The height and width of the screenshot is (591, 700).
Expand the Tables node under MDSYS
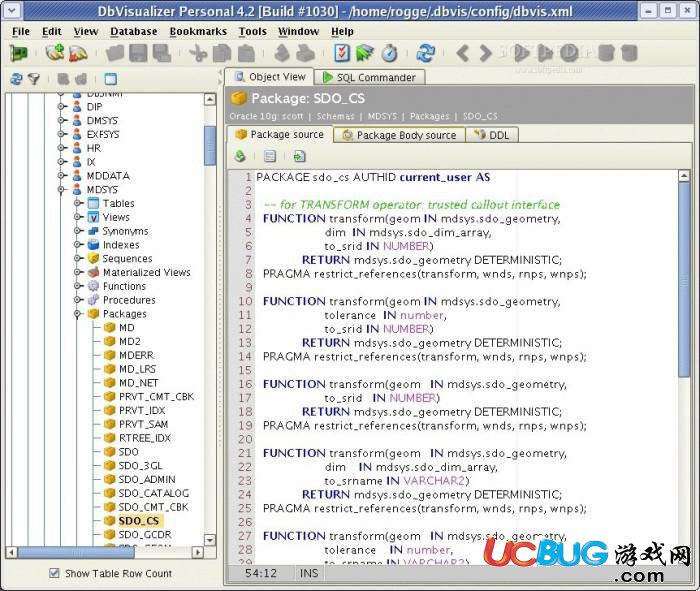[x=77, y=203]
